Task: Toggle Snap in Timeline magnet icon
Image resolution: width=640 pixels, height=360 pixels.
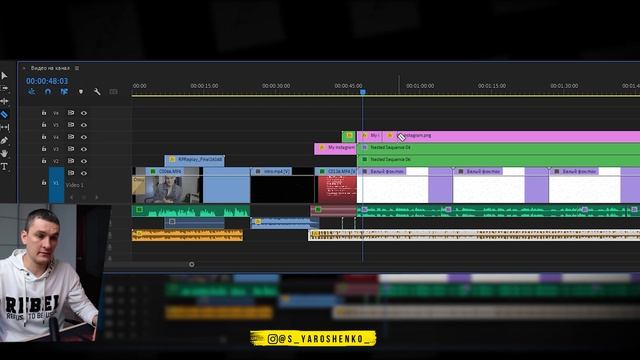Action: click(x=48, y=92)
